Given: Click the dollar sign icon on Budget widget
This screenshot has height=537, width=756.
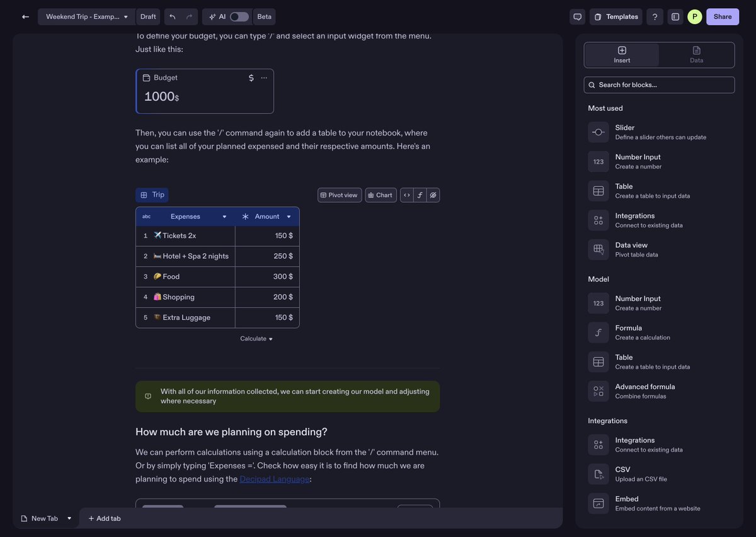Looking at the screenshot, I should click(251, 77).
